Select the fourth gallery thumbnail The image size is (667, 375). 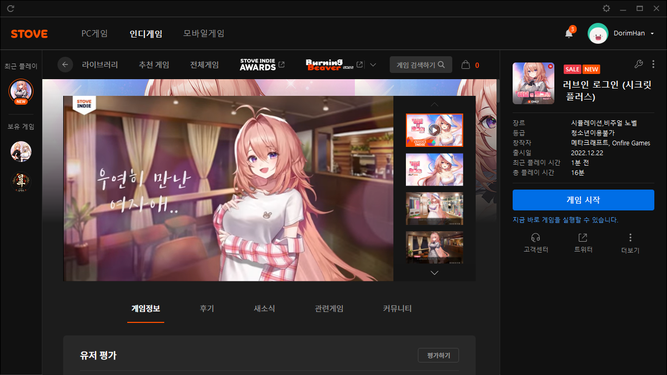pos(434,247)
